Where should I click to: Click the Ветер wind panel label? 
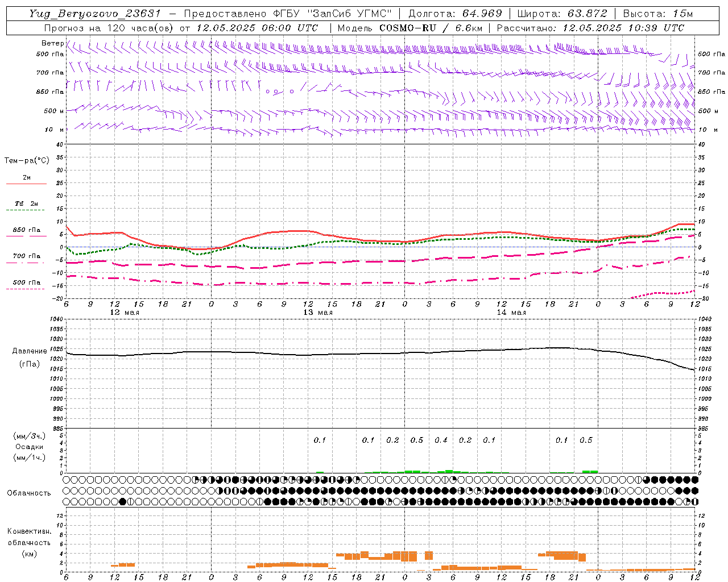point(52,43)
